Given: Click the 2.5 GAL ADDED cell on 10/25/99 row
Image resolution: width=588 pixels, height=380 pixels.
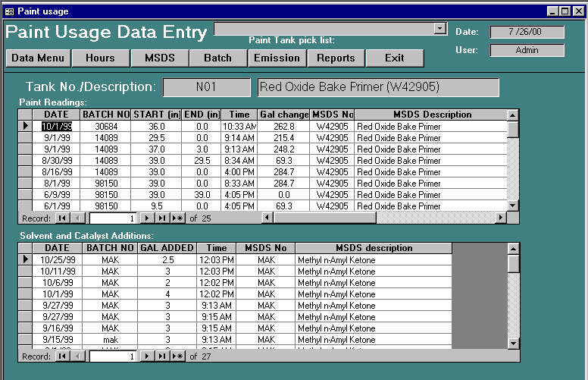Looking at the screenshot, I should (167, 260).
